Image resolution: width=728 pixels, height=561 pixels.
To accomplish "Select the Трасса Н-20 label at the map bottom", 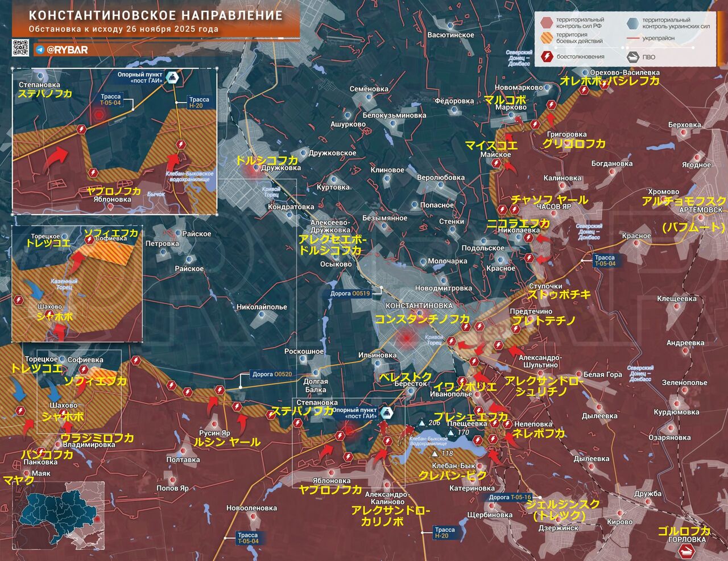I will coord(444,533).
